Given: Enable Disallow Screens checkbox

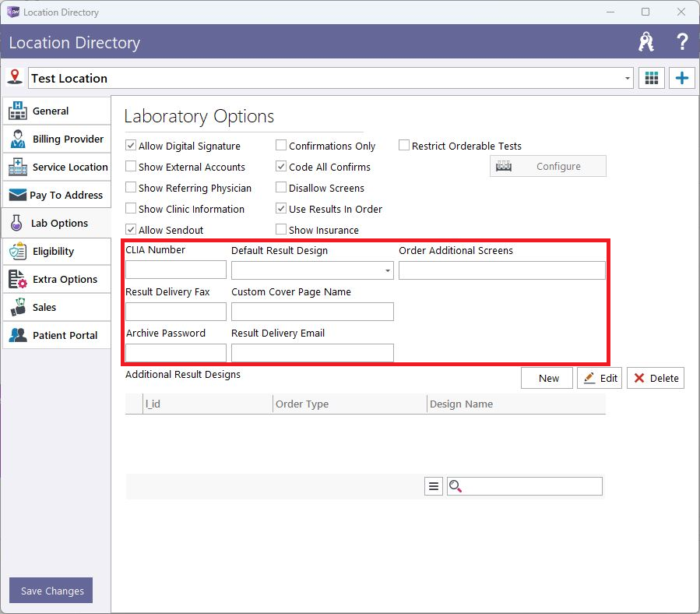Looking at the screenshot, I should click(281, 187).
